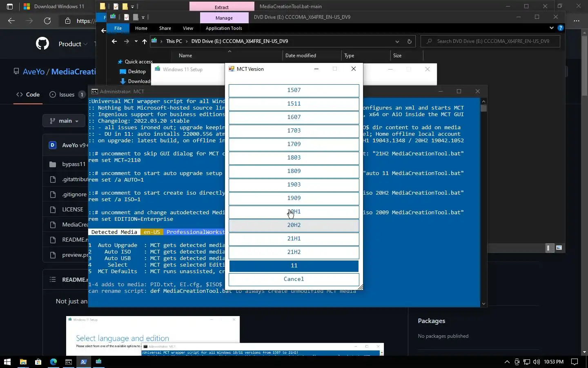Select Desktop in navigation pane
Viewport: 588px width, 368px height.
pos(136,72)
